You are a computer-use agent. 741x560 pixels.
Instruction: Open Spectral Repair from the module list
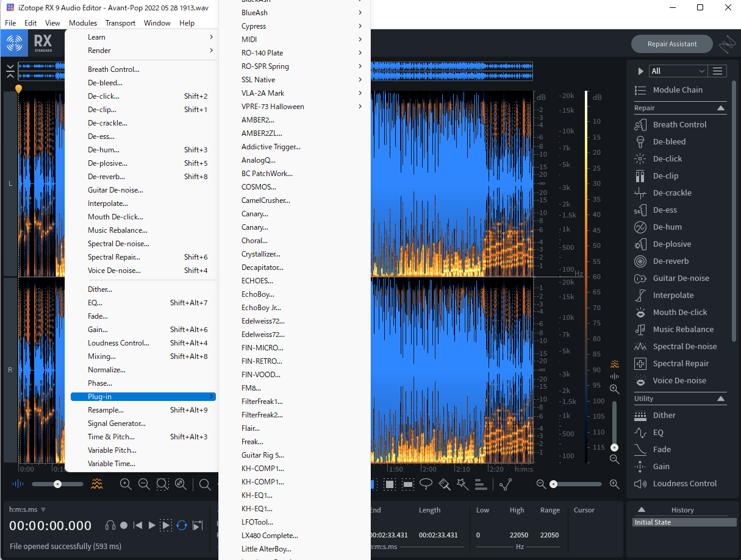[681, 364]
